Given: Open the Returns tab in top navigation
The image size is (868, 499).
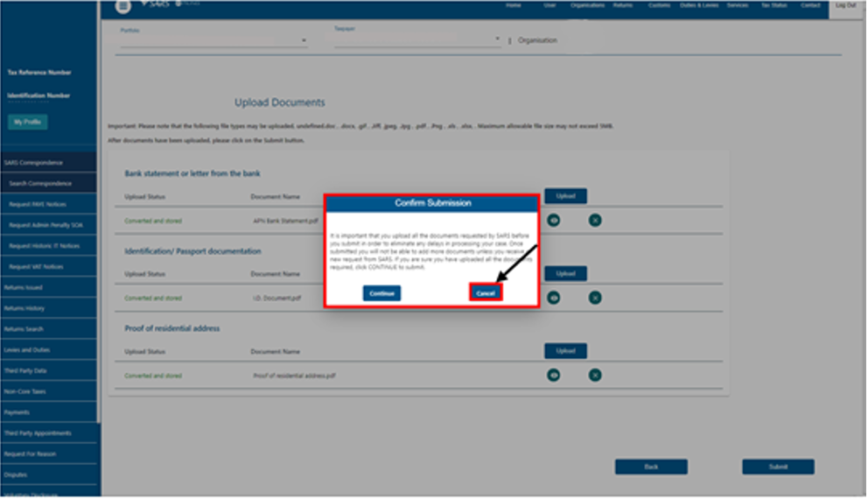Looking at the screenshot, I should tap(622, 5).
